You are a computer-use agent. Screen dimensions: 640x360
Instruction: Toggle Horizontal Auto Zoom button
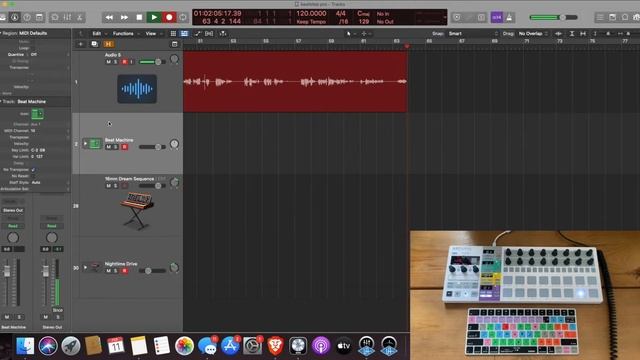pyautogui.click(x=583, y=33)
